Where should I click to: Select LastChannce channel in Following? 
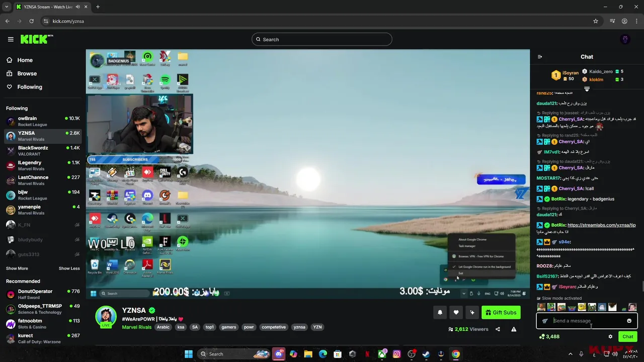point(43,180)
